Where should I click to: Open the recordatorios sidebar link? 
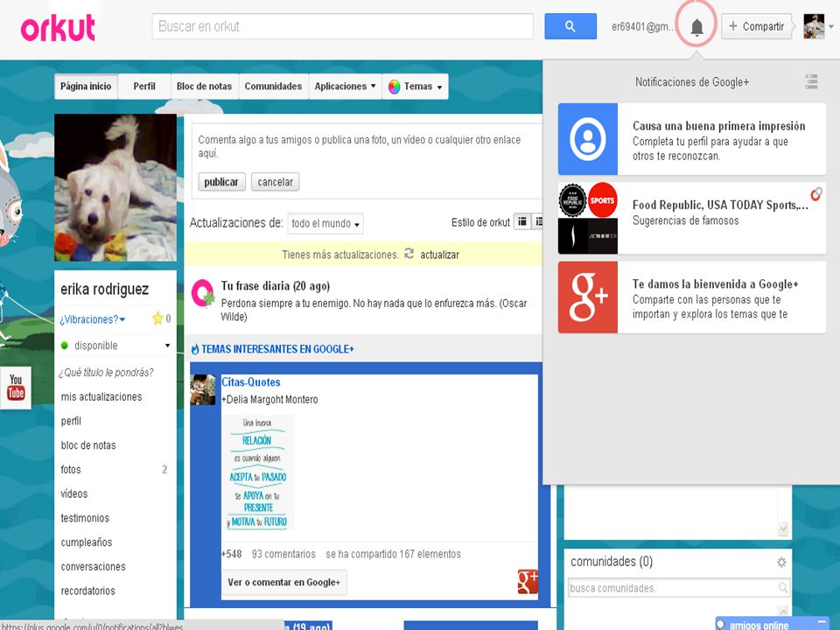87,591
